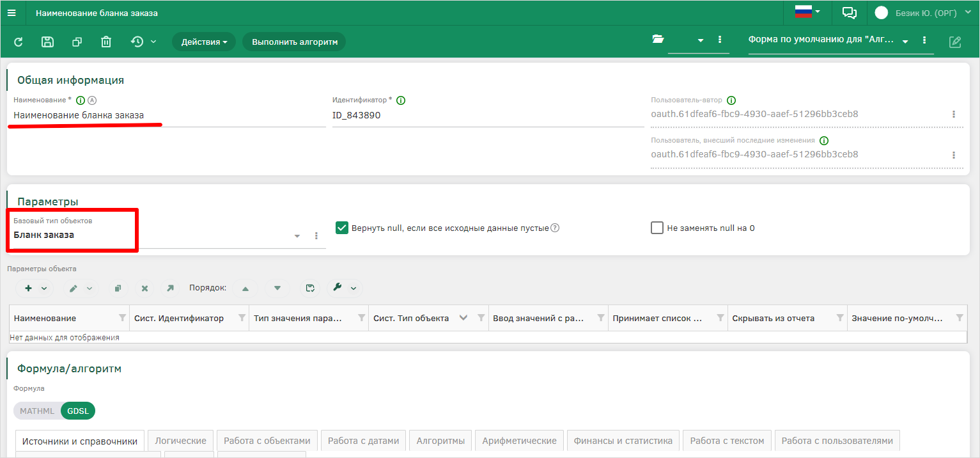Open three-dot menu of Пользователь-автор field

[x=954, y=114]
